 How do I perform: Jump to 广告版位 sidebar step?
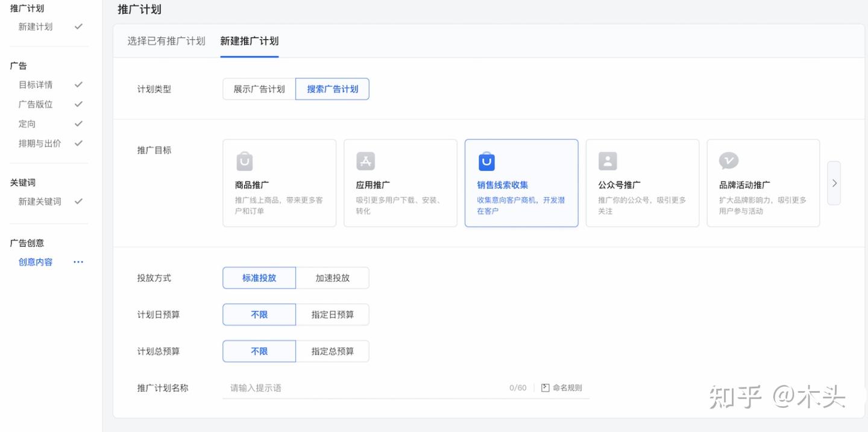click(36, 104)
